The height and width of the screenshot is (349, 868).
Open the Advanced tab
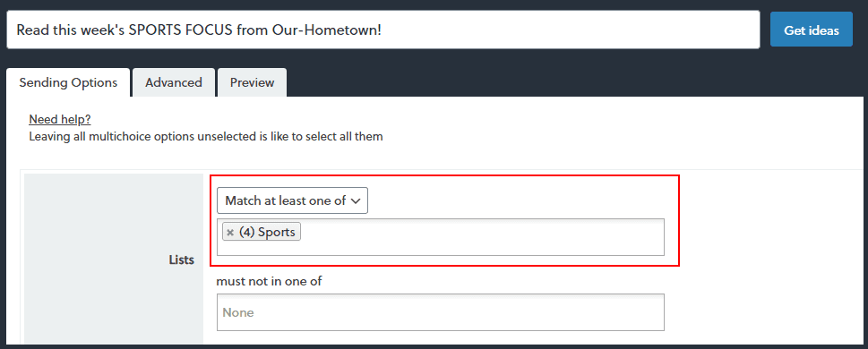click(173, 82)
